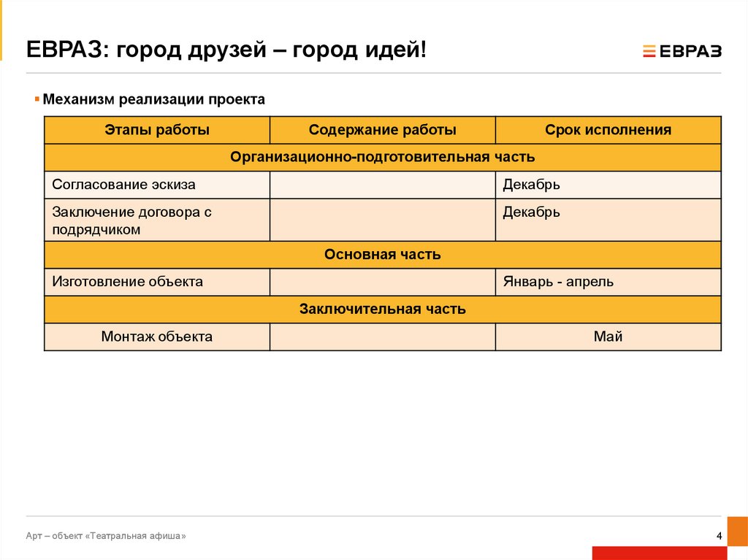Click empty content cell in Монтаж объекта row

[383, 337]
